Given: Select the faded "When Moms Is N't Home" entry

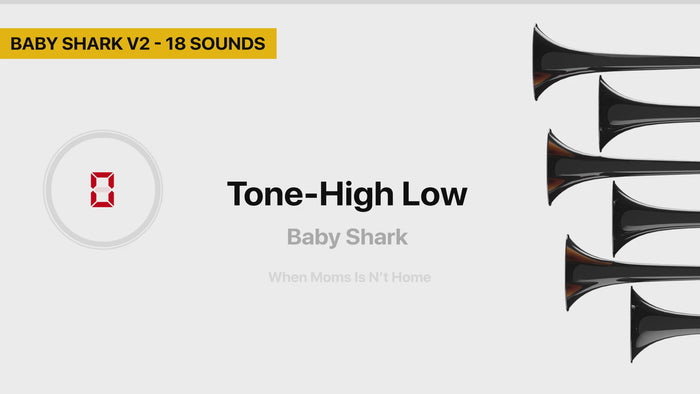Looking at the screenshot, I should (x=350, y=277).
